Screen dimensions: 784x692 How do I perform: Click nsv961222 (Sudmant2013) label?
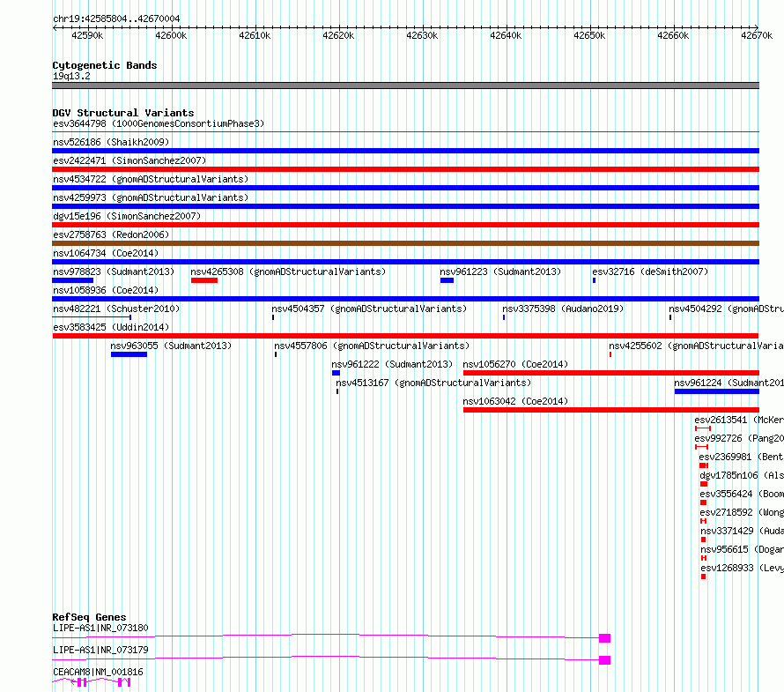click(392, 364)
